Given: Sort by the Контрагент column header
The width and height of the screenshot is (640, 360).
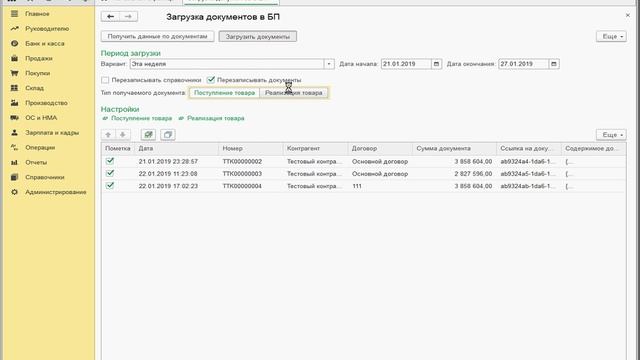Looking at the screenshot, I should click(x=316, y=149).
